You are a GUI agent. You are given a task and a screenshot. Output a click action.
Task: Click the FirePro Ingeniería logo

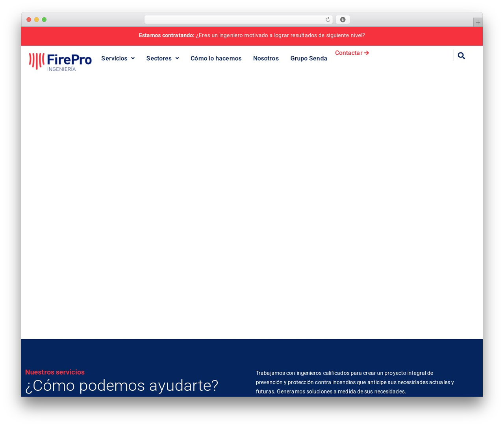(x=60, y=62)
